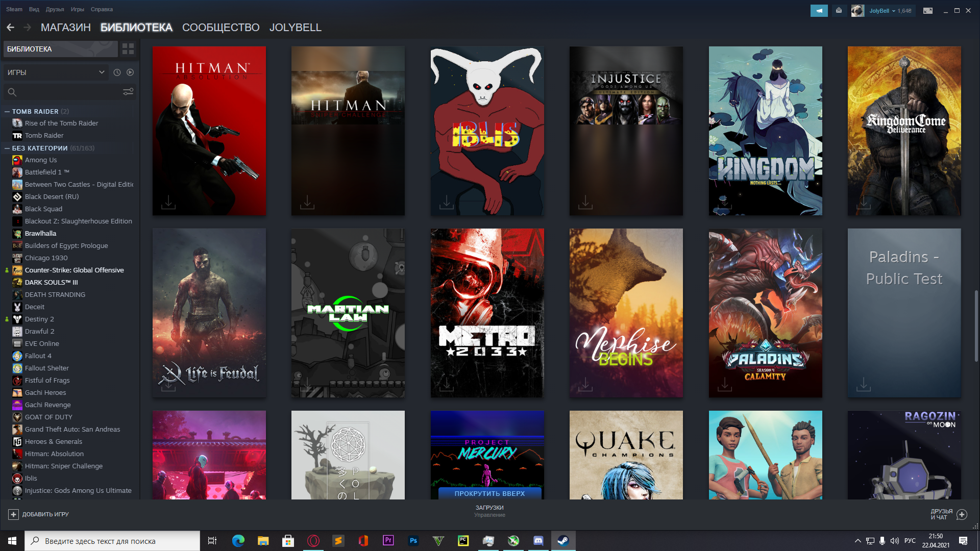Click the JolyBell profile avatar
Screen dimensions: 980x551
pyautogui.click(x=857, y=11)
